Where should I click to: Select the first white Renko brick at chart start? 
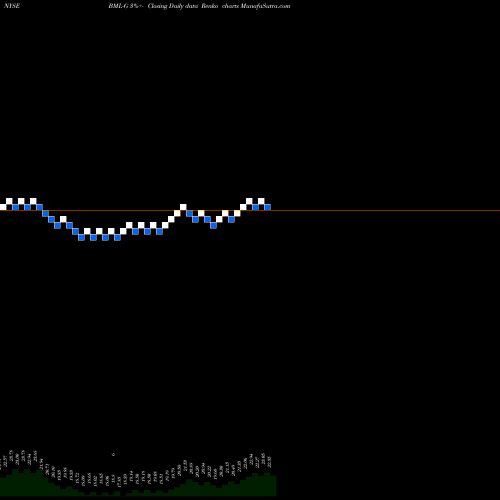3,207
